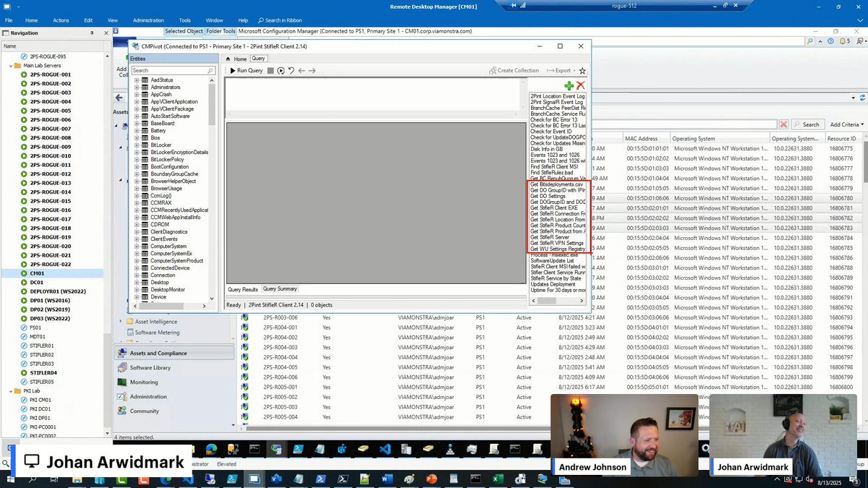The height and width of the screenshot is (488, 868).
Task: Clear search with red X beside Search
Action: [783, 124]
